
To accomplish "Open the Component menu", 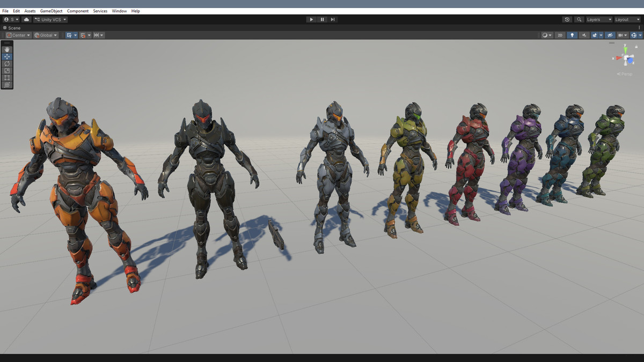I will point(78,11).
